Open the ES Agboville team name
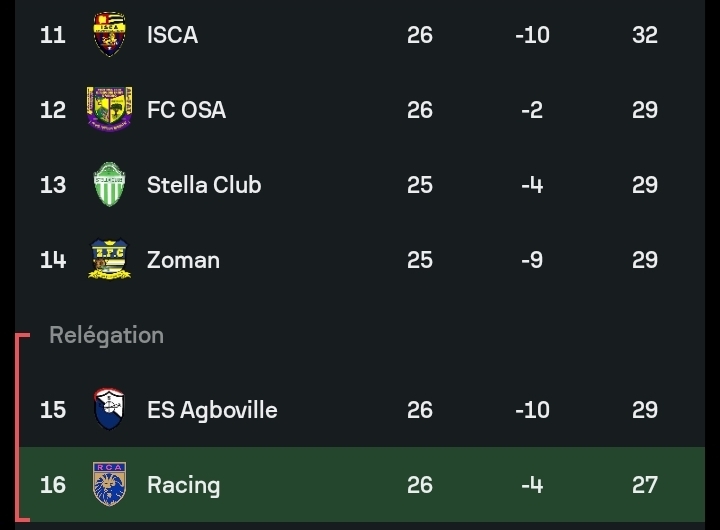This screenshot has width=720, height=530. coord(212,410)
